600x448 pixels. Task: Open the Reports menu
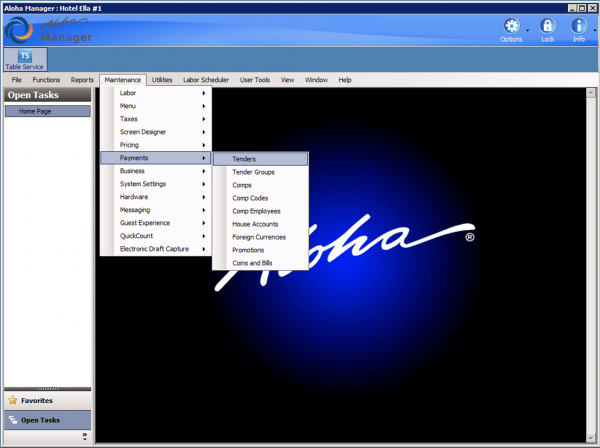pyautogui.click(x=82, y=80)
